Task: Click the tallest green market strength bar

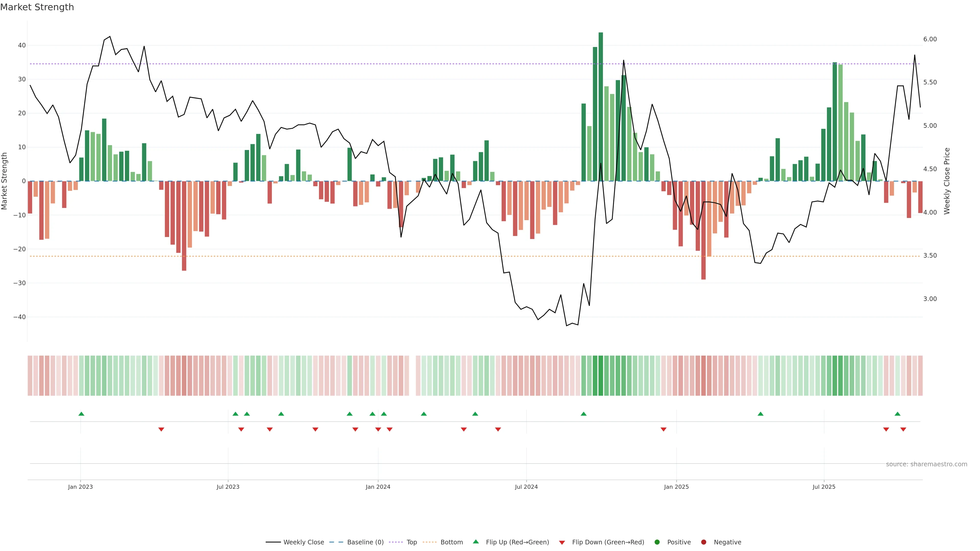Action: point(601,106)
